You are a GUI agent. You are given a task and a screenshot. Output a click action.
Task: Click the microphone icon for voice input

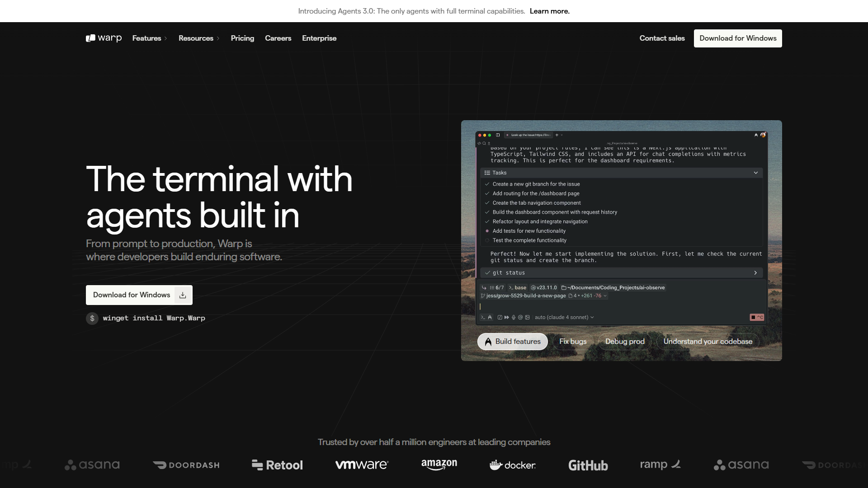(514, 317)
